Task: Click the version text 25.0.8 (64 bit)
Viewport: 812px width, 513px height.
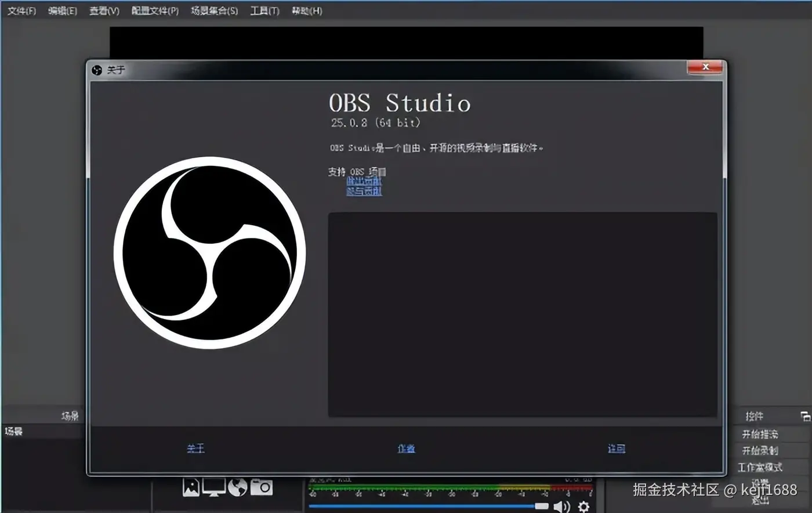Action: [x=376, y=123]
